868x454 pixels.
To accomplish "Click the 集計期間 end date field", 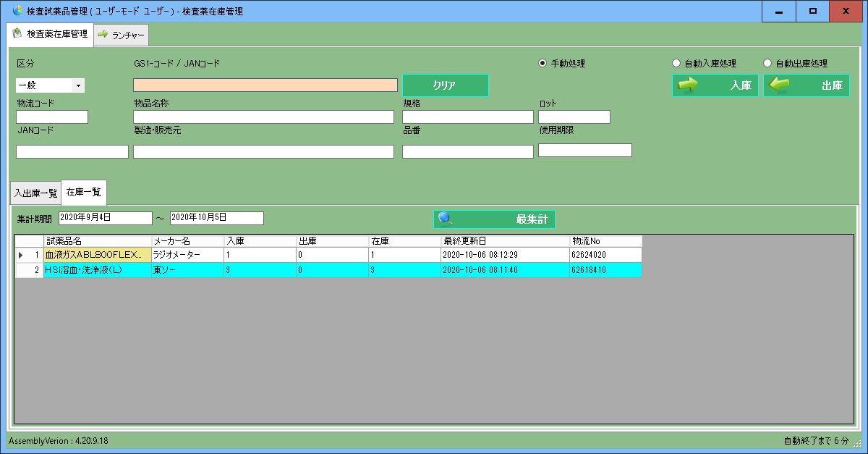I will [x=216, y=217].
